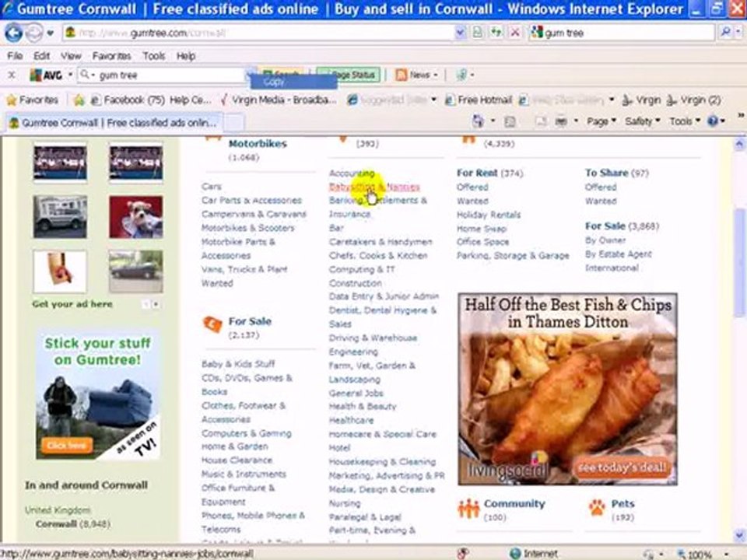Click the Accounting jobs link
Screen dimensions: 747x560
352,173
